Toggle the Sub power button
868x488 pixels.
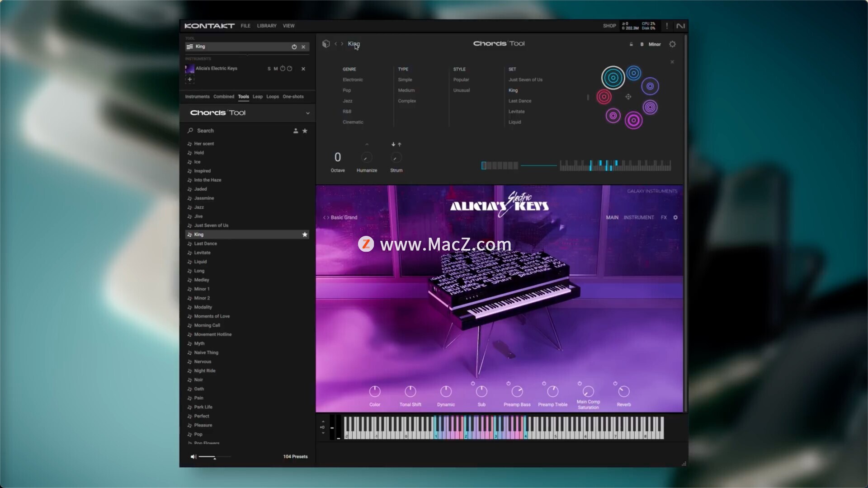(x=473, y=383)
